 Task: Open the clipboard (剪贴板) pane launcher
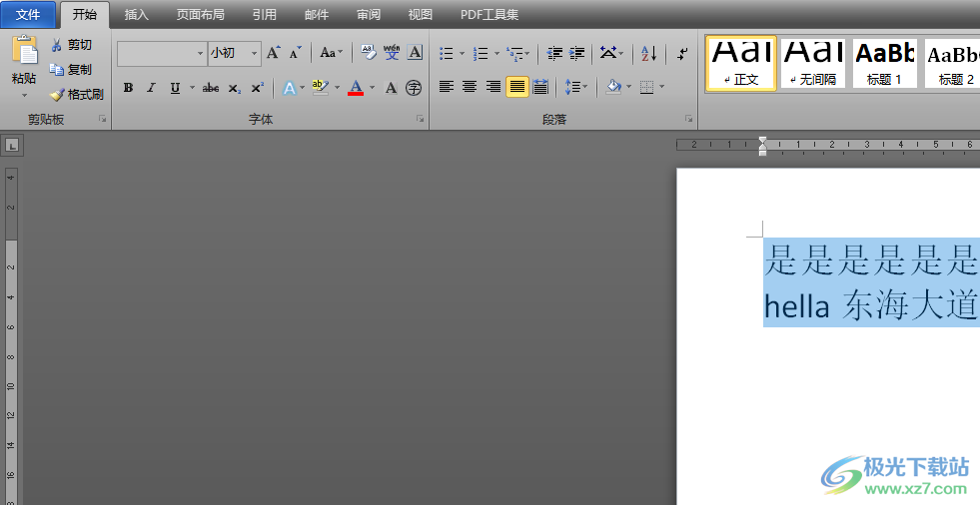(x=103, y=119)
